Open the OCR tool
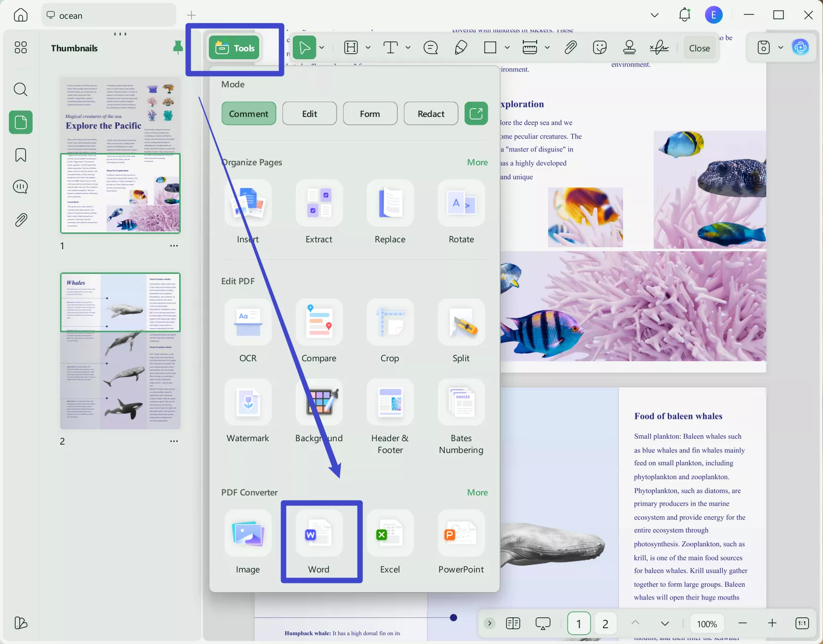This screenshot has width=823, height=644. point(248,331)
